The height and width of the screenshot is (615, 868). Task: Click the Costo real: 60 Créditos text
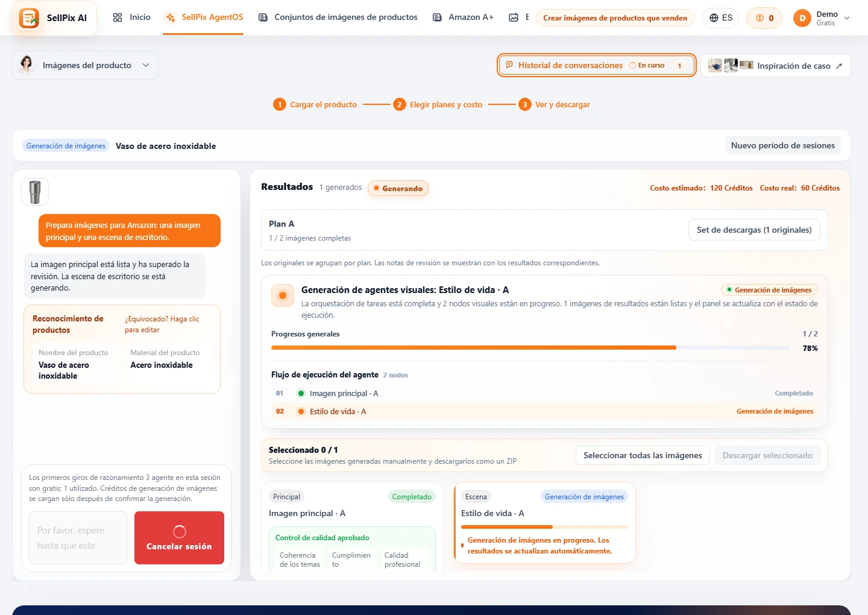(x=799, y=188)
